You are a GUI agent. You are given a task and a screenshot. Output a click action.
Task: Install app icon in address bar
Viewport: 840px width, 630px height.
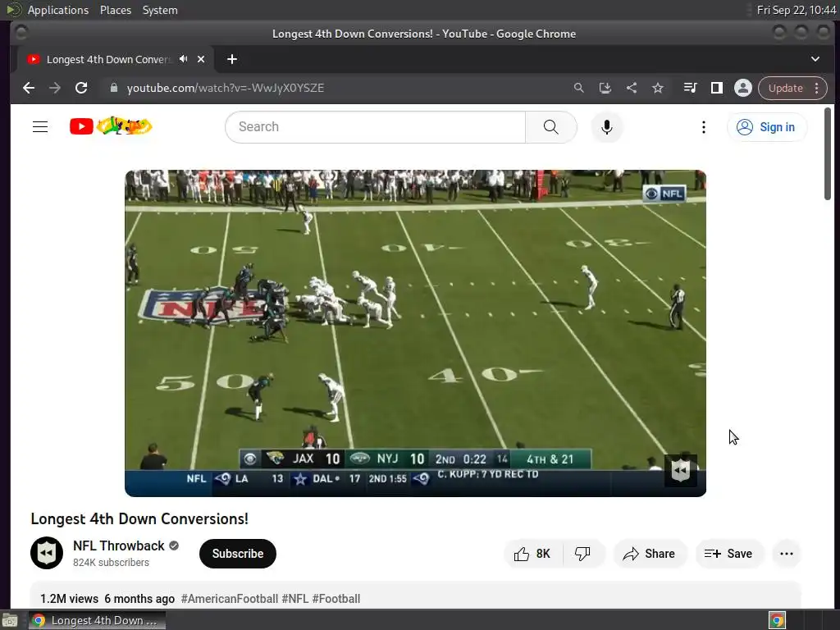pos(605,88)
